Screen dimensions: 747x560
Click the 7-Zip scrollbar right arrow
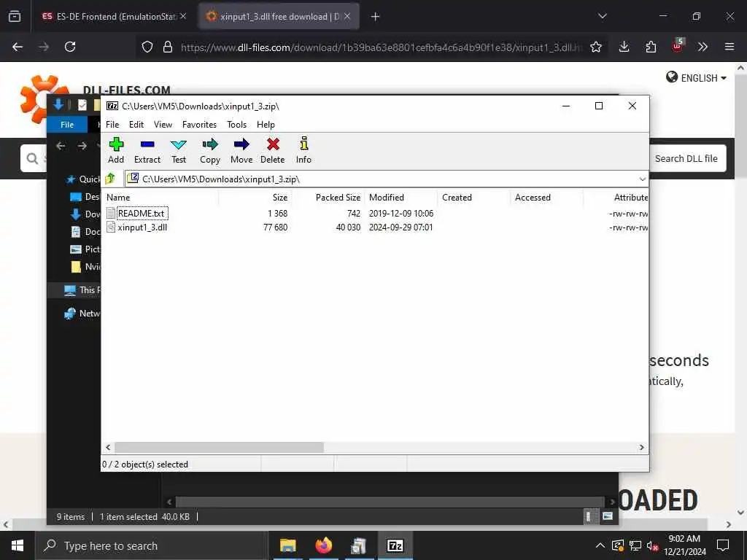tap(642, 447)
